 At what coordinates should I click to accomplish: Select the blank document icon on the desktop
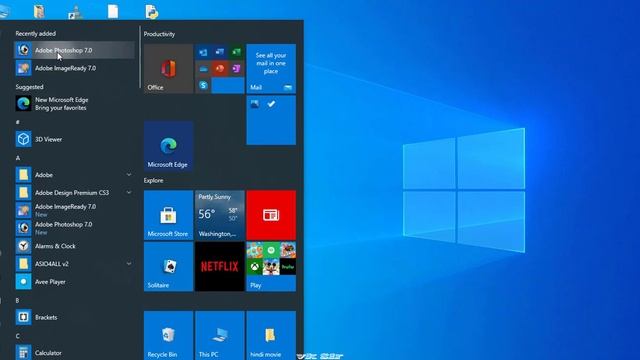tap(113, 11)
